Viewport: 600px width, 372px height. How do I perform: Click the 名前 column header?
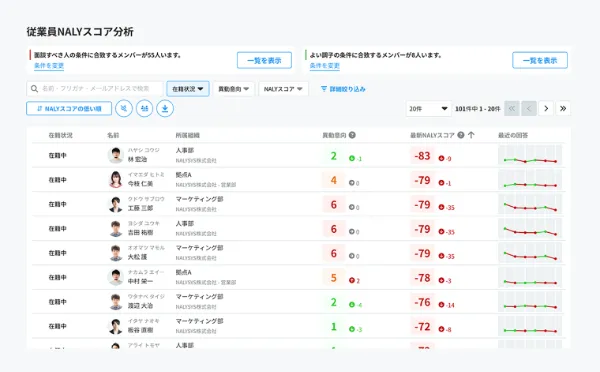(x=113, y=135)
